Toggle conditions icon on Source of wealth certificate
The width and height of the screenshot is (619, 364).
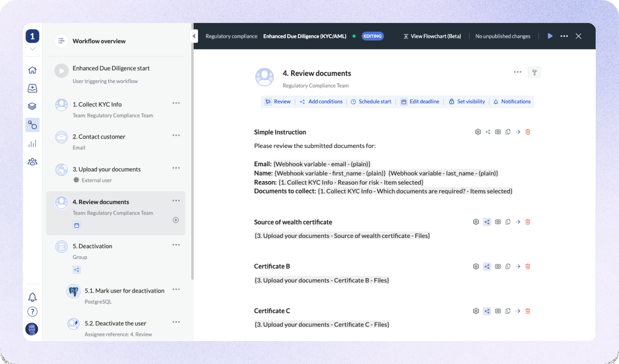pos(487,222)
